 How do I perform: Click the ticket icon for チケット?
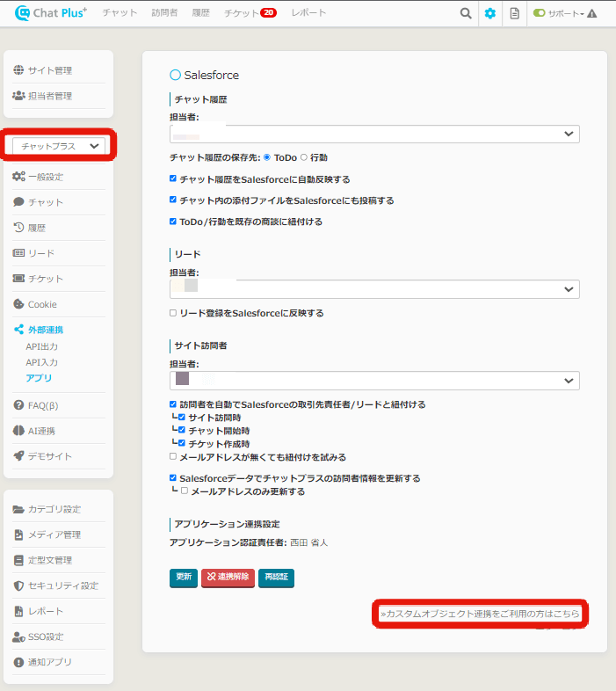(18, 279)
